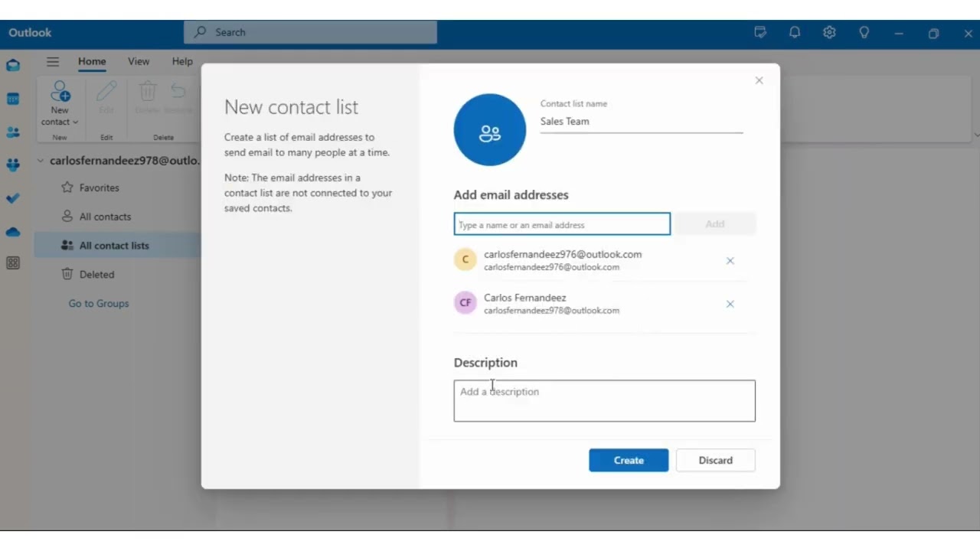The width and height of the screenshot is (980, 551).
Task: Open the My Day icon in title bar
Action: (x=760, y=32)
